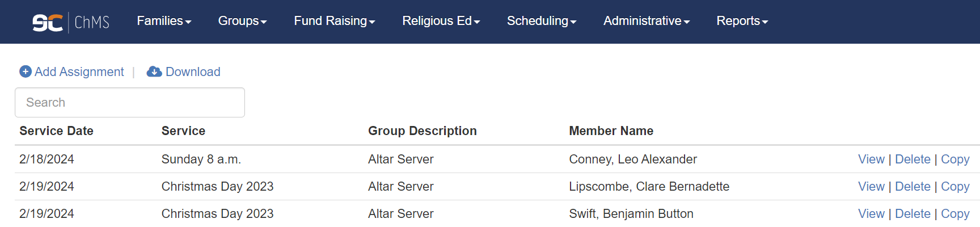This screenshot has width=980, height=227.
Task: Expand the Groups menu
Action: 242,21
